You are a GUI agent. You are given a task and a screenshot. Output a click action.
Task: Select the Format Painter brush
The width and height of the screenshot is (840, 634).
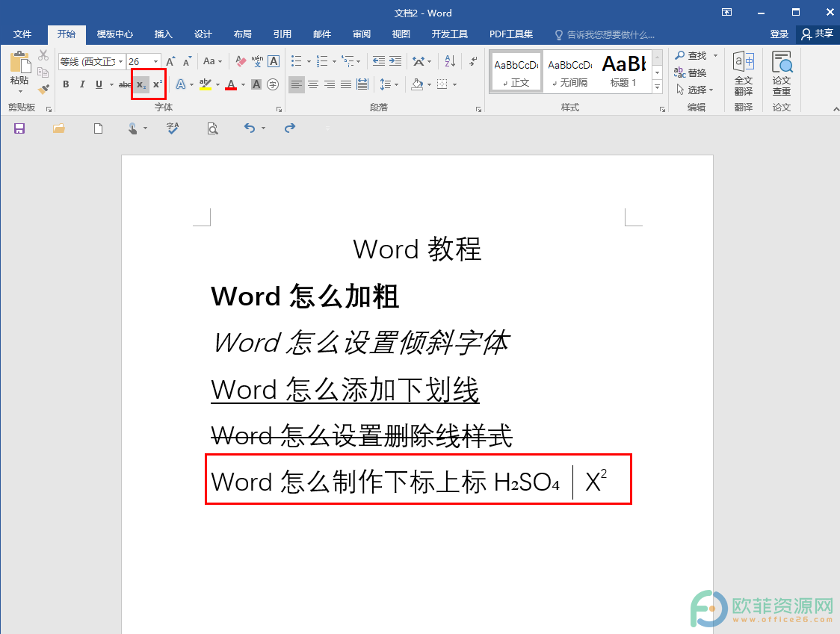point(43,89)
